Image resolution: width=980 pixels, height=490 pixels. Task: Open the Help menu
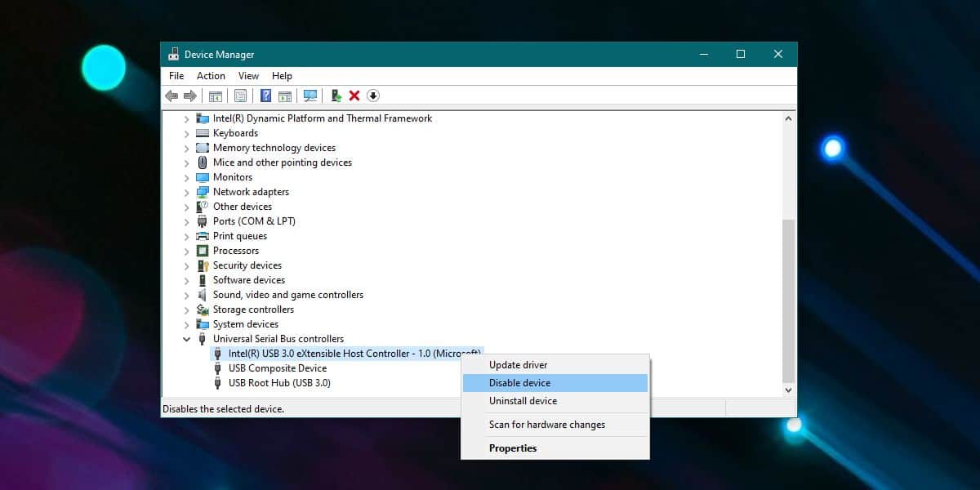[282, 76]
